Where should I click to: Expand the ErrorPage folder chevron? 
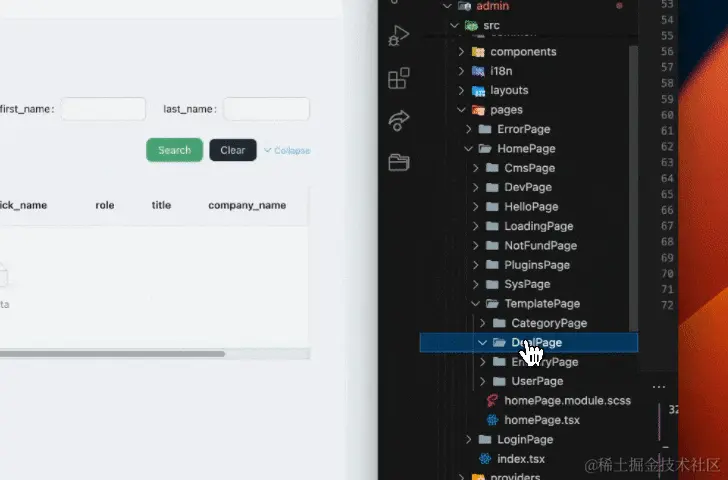tap(468, 129)
